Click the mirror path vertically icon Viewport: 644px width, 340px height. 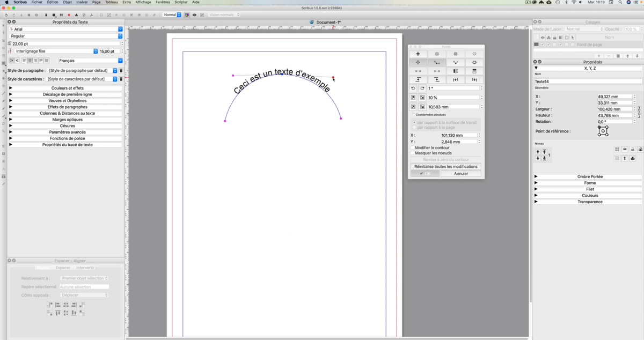point(474,71)
